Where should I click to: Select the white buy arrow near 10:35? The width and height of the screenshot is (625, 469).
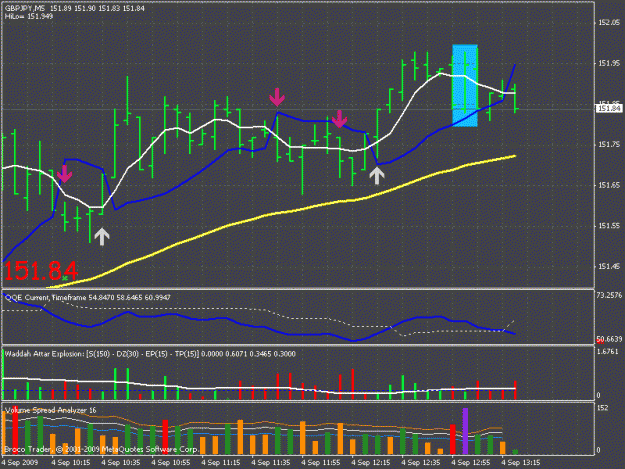coord(102,237)
